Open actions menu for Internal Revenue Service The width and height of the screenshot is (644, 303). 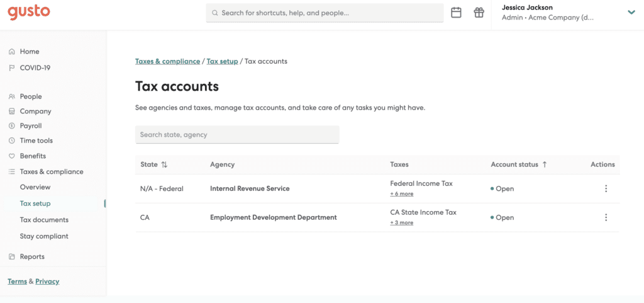tap(606, 188)
